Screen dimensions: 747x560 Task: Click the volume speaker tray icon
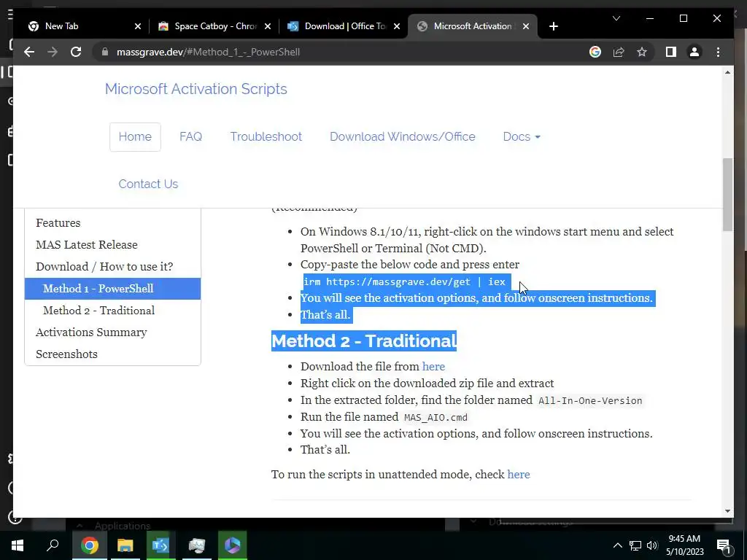(652, 545)
